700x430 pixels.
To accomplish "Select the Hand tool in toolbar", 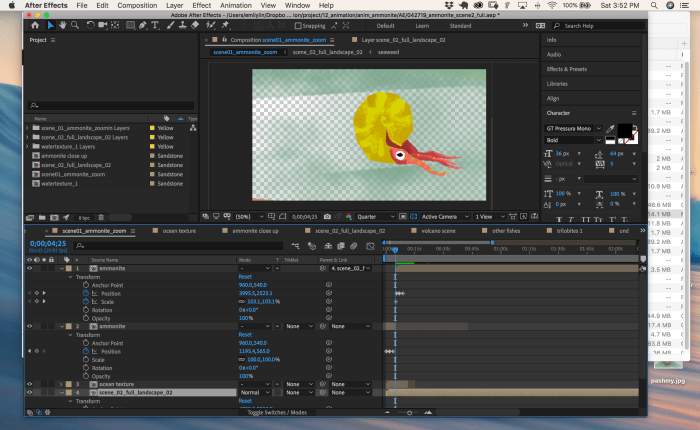I will coord(63,25).
